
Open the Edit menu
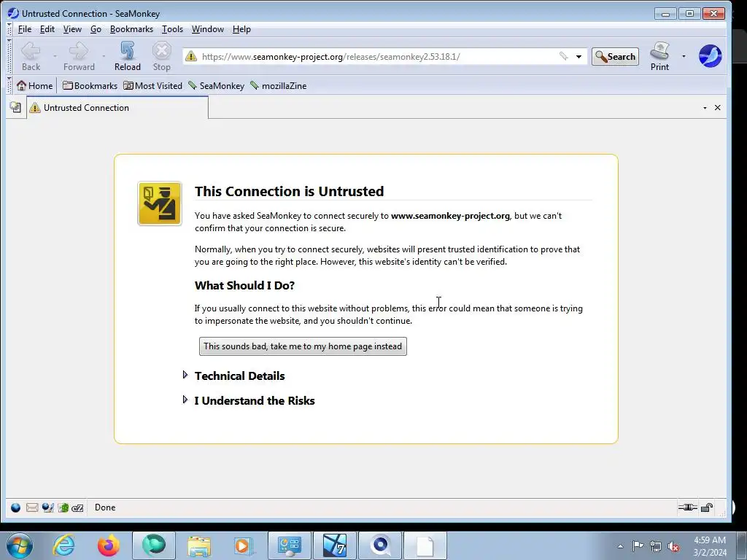(47, 29)
